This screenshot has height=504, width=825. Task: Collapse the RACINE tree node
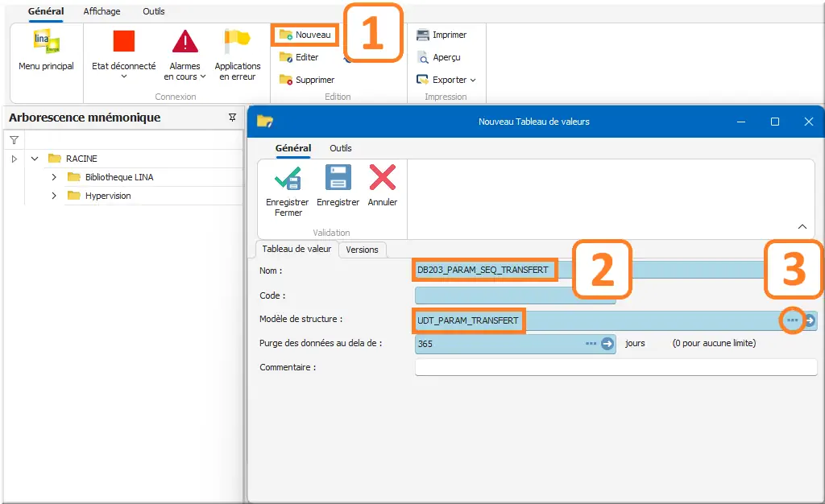tap(35, 158)
